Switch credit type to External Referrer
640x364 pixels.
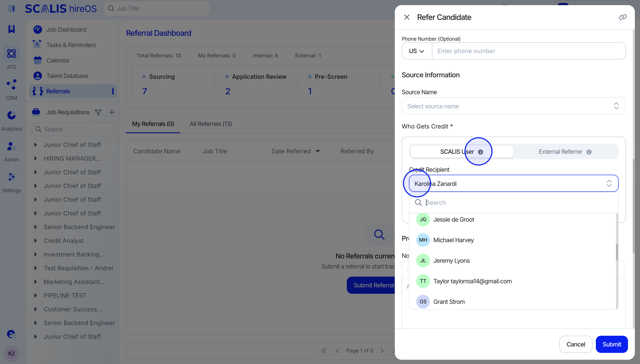560,152
